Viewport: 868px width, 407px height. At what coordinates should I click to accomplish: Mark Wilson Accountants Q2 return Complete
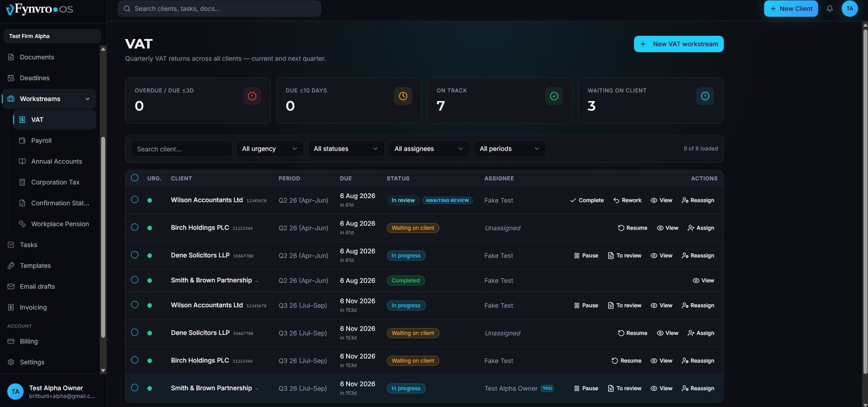(587, 200)
